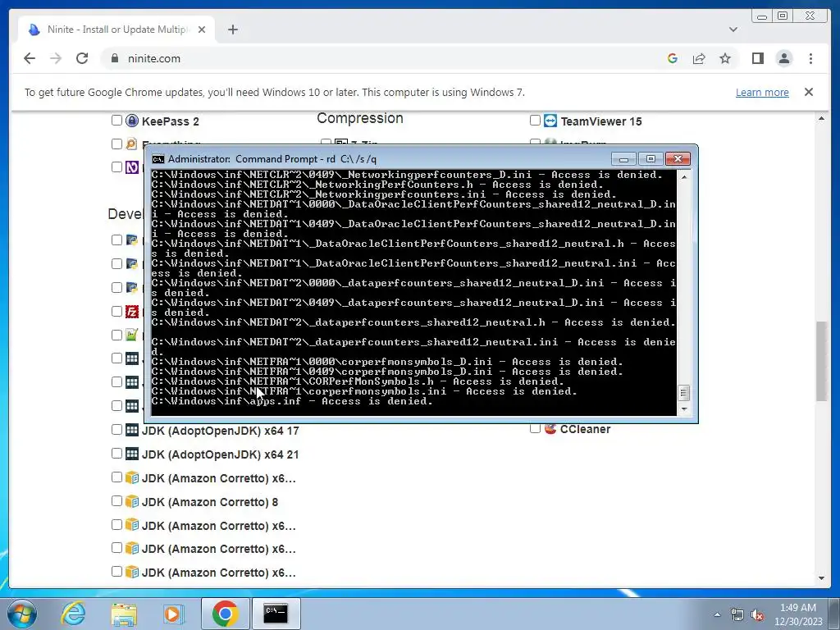Screen dimensions: 840x630
Task: Click the "CORPerfMonSymbols.h" line in Command Prompt
Action: pyautogui.click(x=358, y=381)
